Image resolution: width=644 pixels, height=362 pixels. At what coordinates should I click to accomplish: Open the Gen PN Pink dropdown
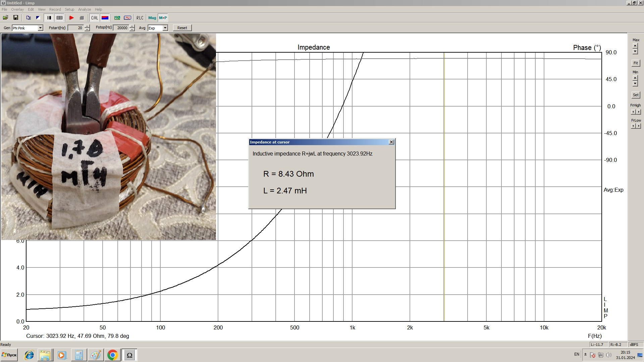click(40, 28)
